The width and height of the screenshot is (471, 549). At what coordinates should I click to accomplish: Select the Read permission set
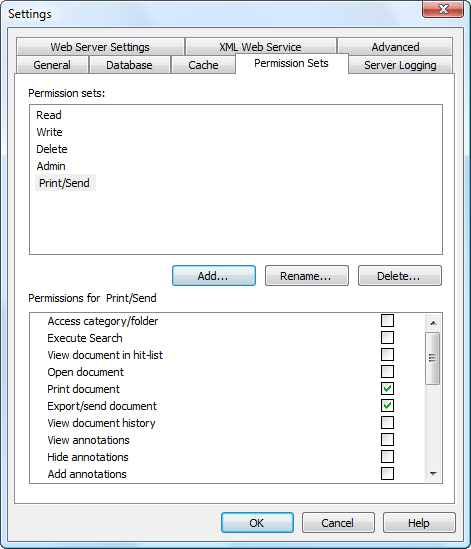tap(49, 115)
